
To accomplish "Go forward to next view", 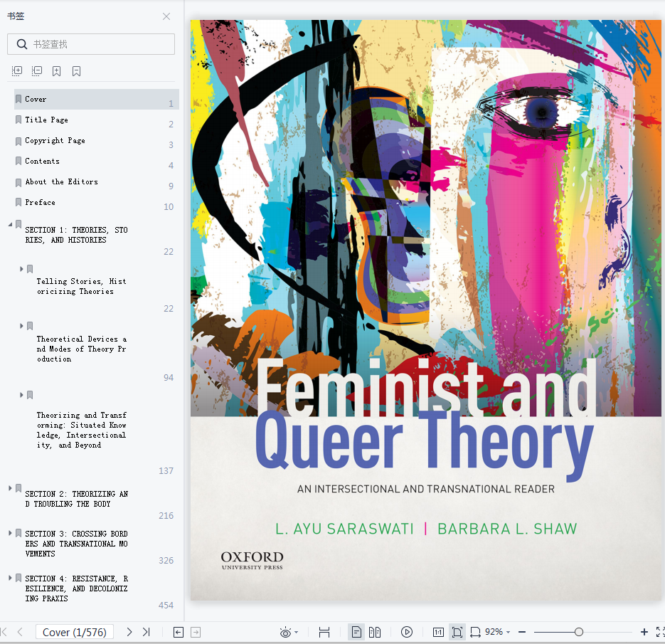I will [196, 633].
